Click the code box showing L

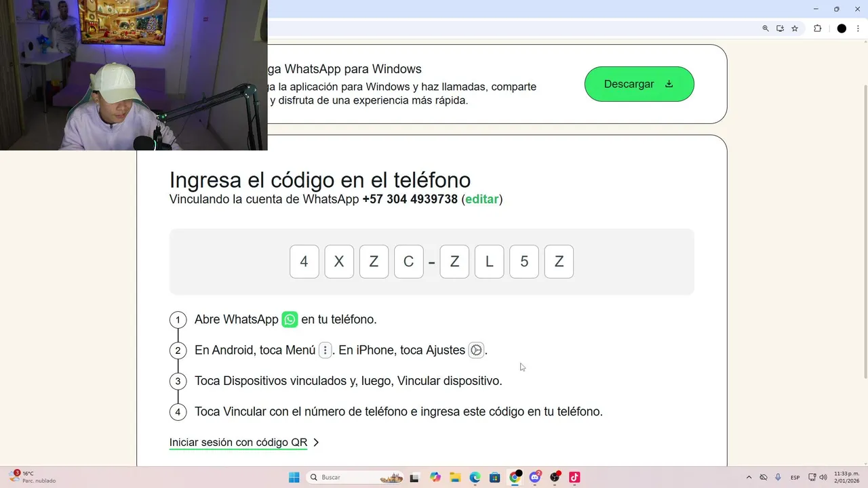[x=489, y=262]
